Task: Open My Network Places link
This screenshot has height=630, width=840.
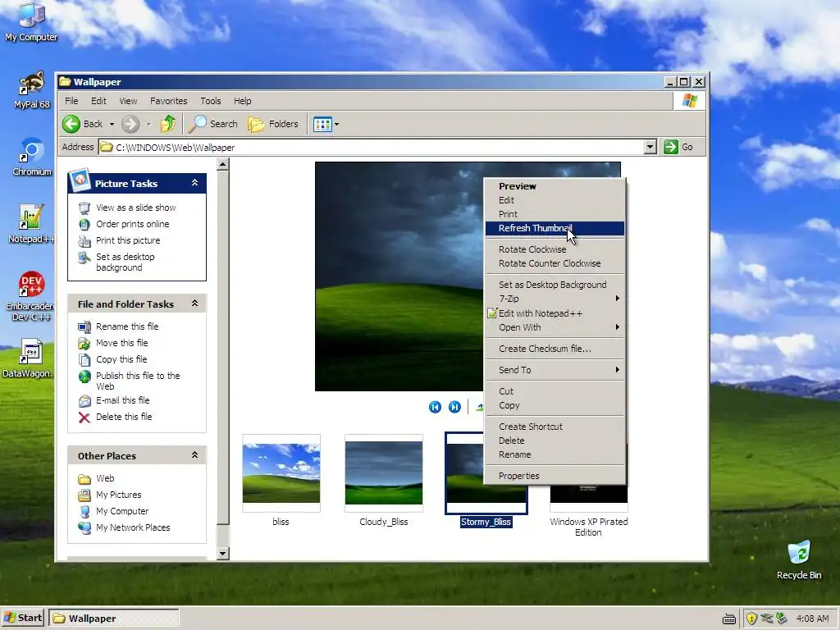Action: [x=133, y=527]
